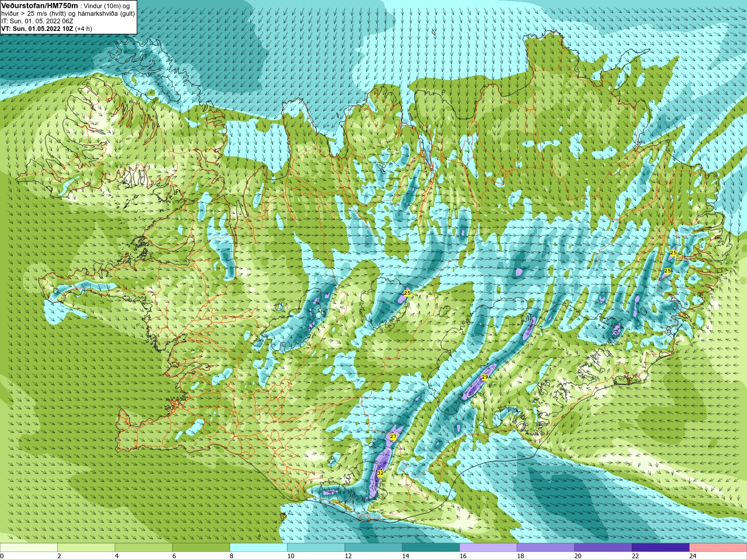Click the yellow "32" gust label

tap(381, 473)
